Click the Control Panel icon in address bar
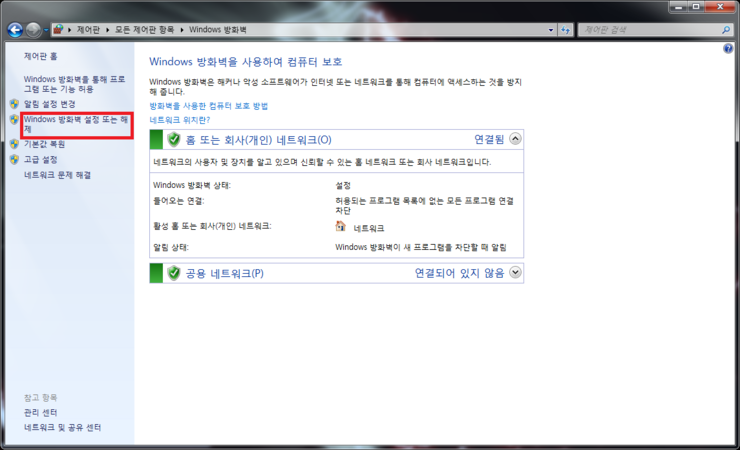This screenshot has height=450, width=740. pyautogui.click(x=58, y=30)
